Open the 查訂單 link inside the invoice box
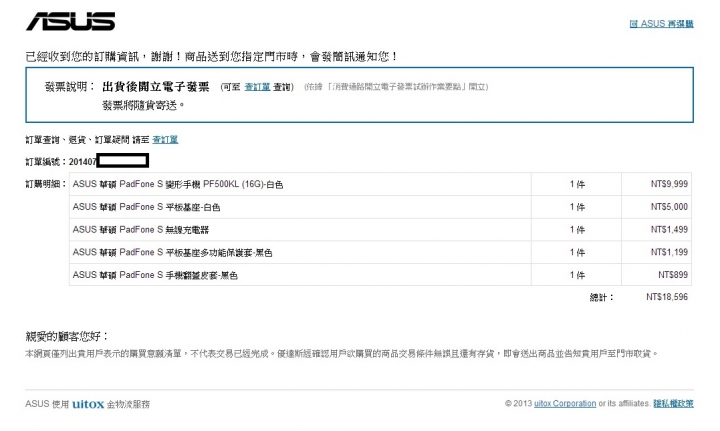The image size is (720, 431). [x=257, y=87]
